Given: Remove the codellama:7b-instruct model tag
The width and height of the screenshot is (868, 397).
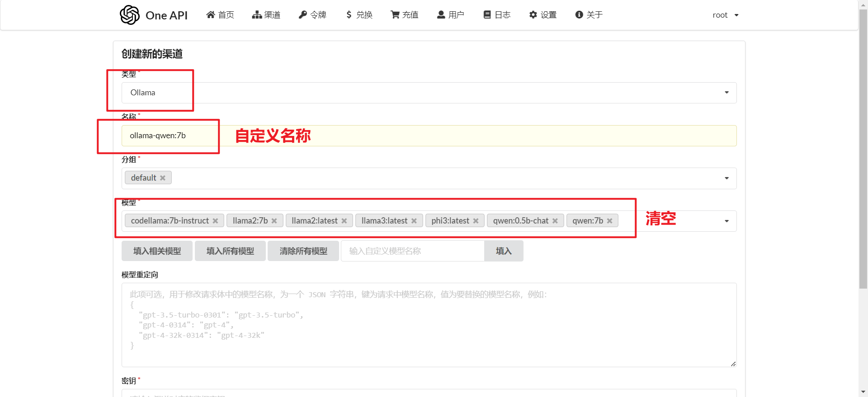Looking at the screenshot, I should [215, 221].
